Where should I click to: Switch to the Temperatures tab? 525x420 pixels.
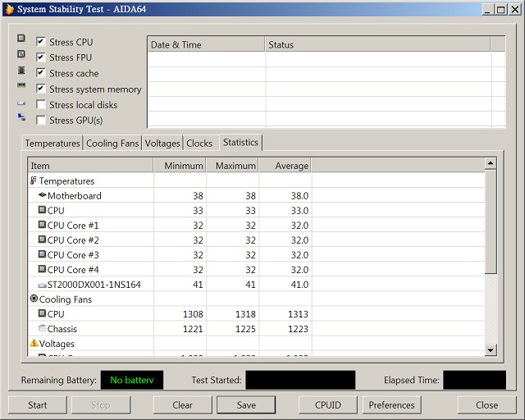[52, 144]
